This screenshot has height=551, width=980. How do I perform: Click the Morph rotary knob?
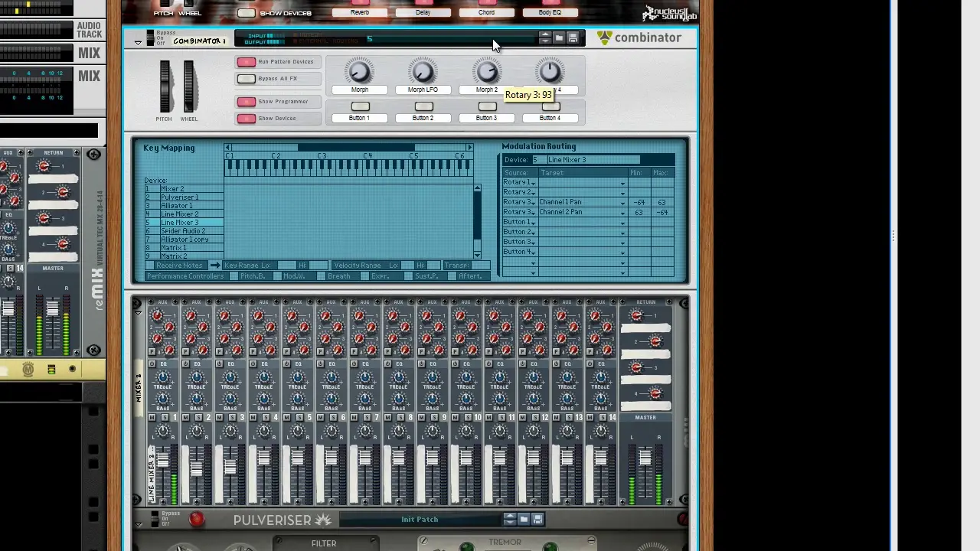pos(359,72)
